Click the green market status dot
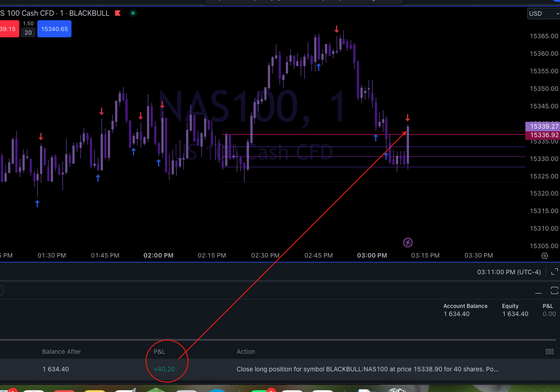 (x=133, y=13)
